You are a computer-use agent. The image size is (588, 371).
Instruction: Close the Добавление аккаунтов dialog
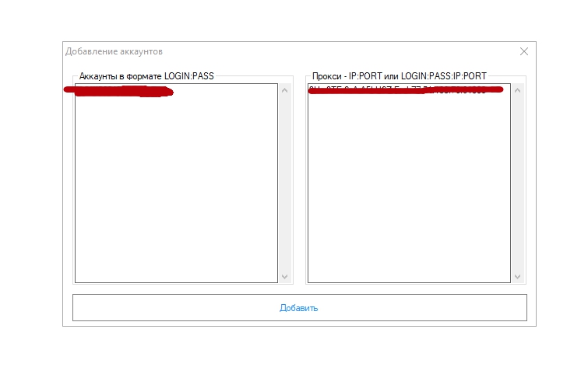524,51
